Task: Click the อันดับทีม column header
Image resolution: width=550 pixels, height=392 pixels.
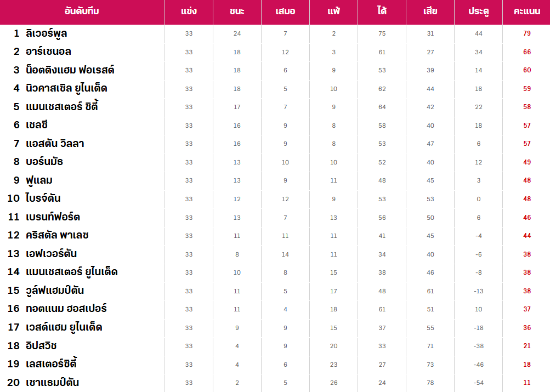Action: coord(82,11)
